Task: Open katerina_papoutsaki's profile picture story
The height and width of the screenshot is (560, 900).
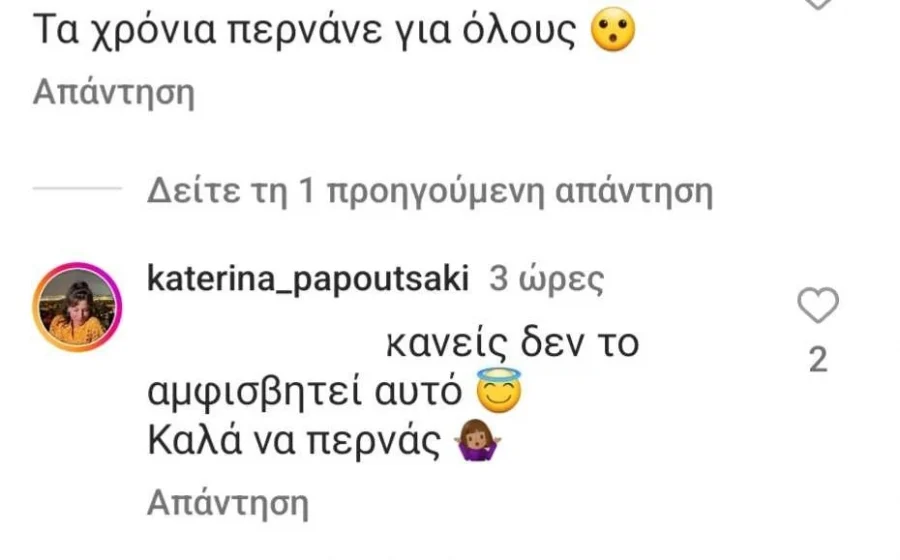Action: click(x=77, y=308)
